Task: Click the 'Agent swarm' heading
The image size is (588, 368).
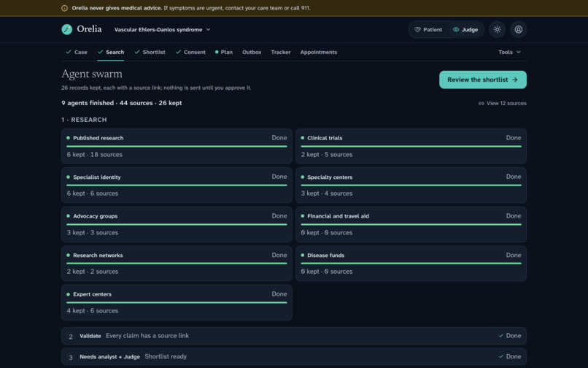Action: (92, 74)
